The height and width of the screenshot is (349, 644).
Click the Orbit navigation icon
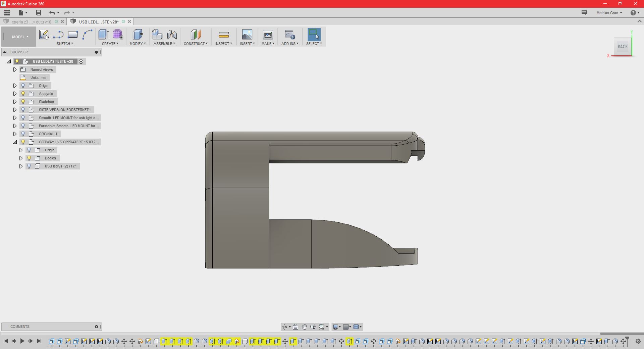pos(284,327)
